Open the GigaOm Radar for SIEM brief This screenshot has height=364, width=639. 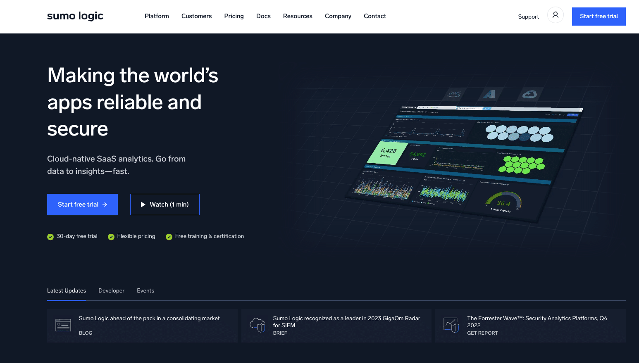[336, 326]
